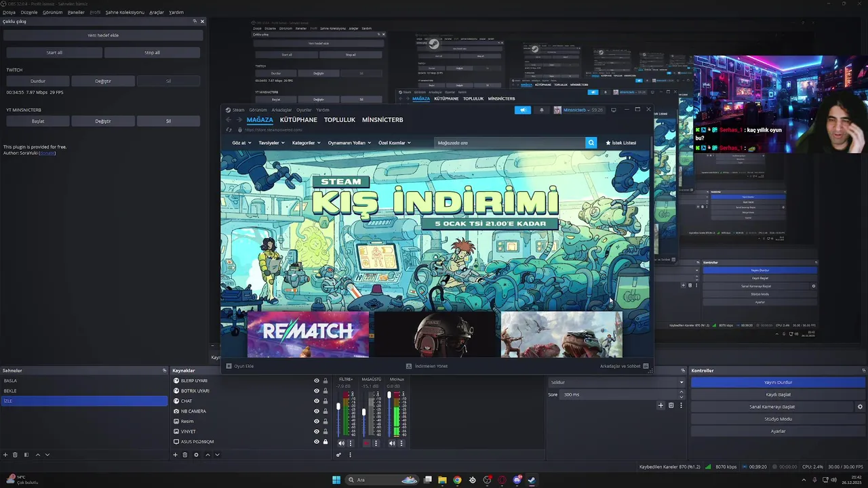This screenshot has width=868, height=488.
Task: Add a scene transition with plus icon
Action: 660,405
